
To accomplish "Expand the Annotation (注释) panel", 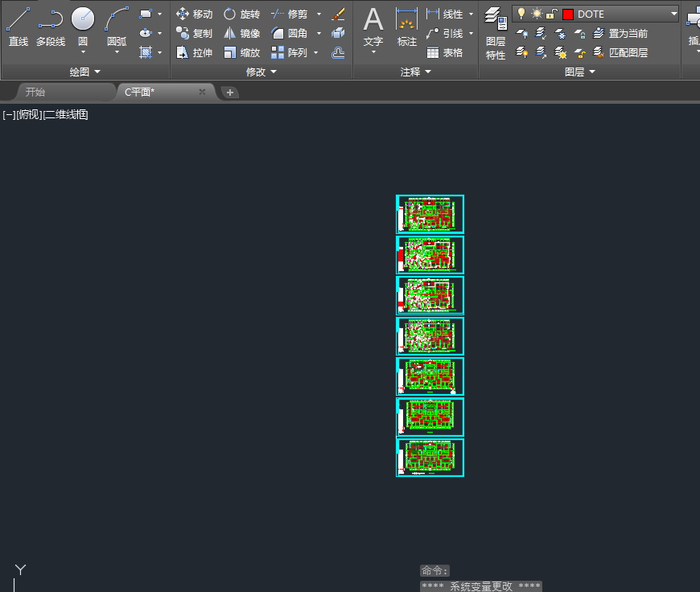I will pos(416,72).
